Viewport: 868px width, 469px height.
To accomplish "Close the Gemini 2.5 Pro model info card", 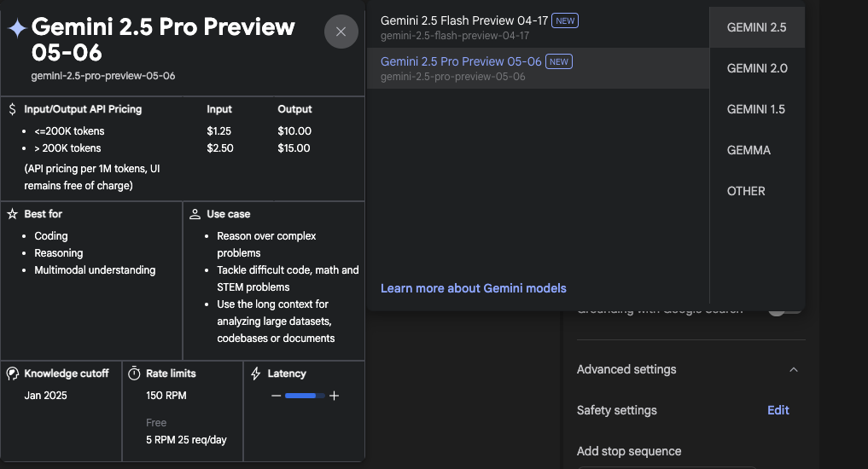I will [x=341, y=32].
